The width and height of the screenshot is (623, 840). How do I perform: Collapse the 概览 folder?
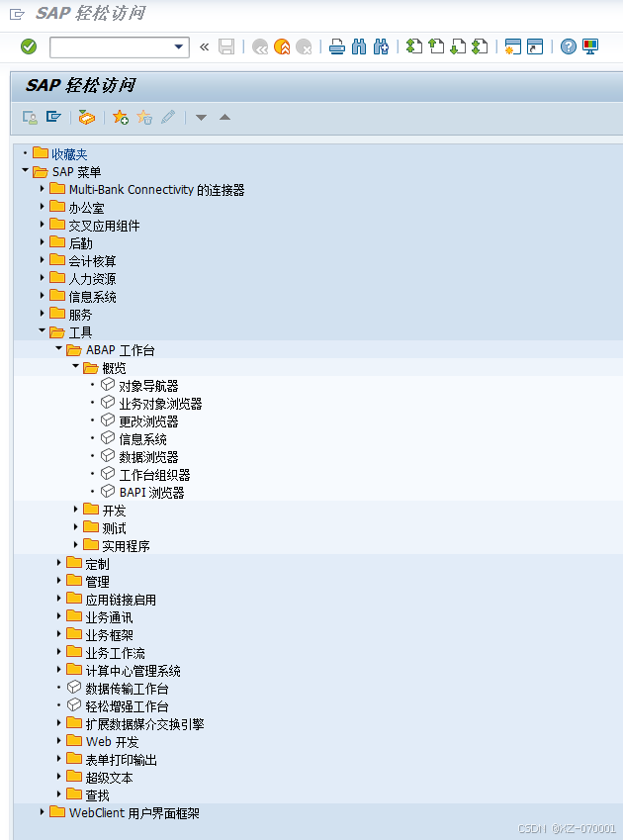coord(75,366)
